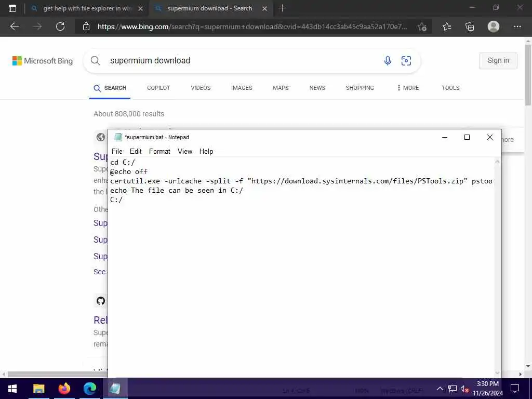This screenshot has height=399, width=532.
Task: Open Firefox from the taskbar
Action: tap(64, 389)
